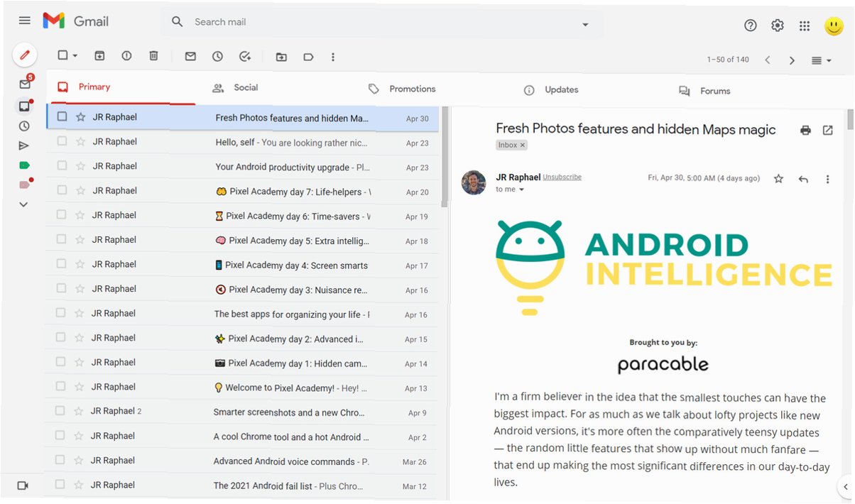Tick checkbox for Pixel Academy day 6 email
Image resolution: width=855 pixels, height=504 pixels.
pos(62,214)
